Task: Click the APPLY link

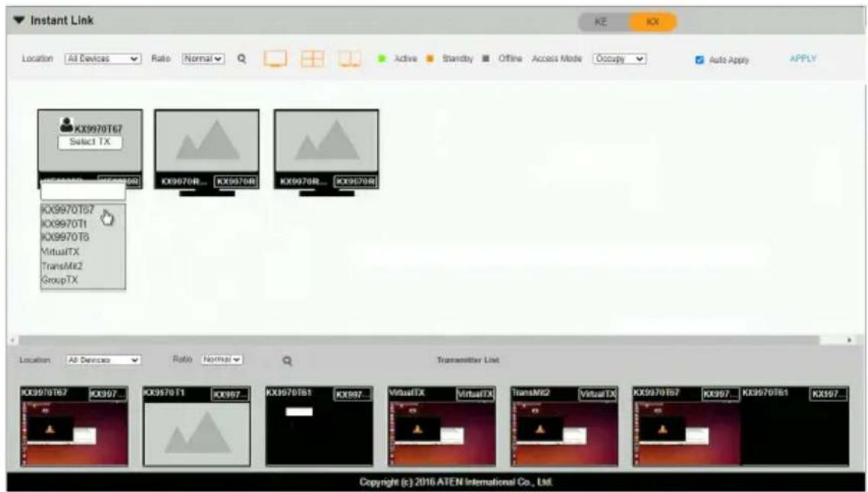Action: pyautogui.click(x=802, y=59)
